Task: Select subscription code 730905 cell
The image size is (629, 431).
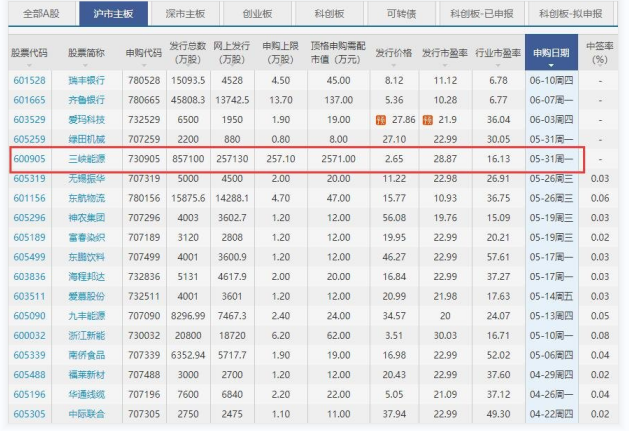Action: tap(144, 159)
